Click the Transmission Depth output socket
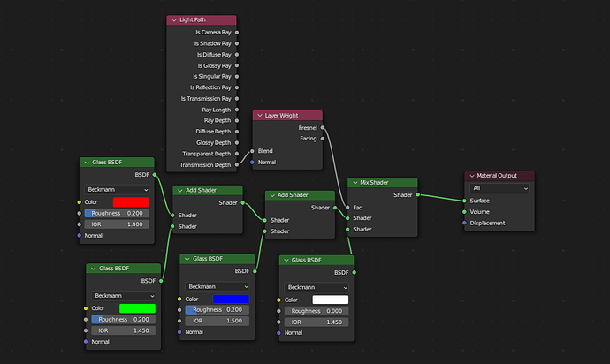Viewport: 610px width, 364px height. point(237,165)
